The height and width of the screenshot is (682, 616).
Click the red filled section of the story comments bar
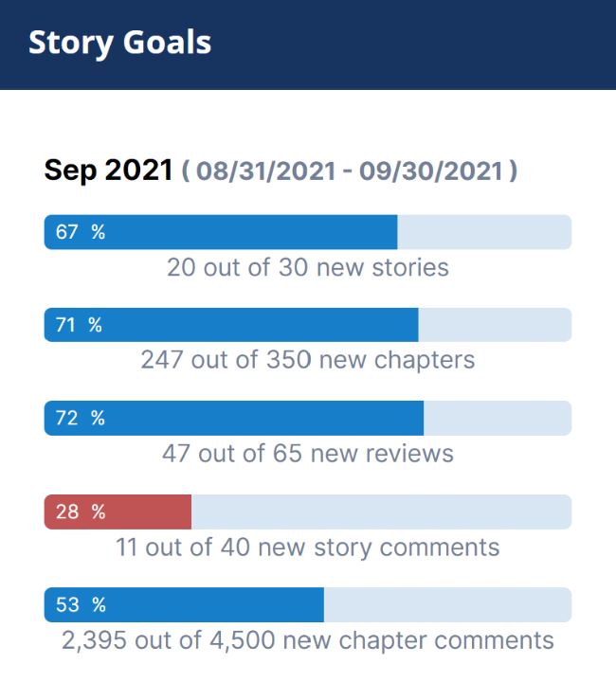tap(152, 511)
